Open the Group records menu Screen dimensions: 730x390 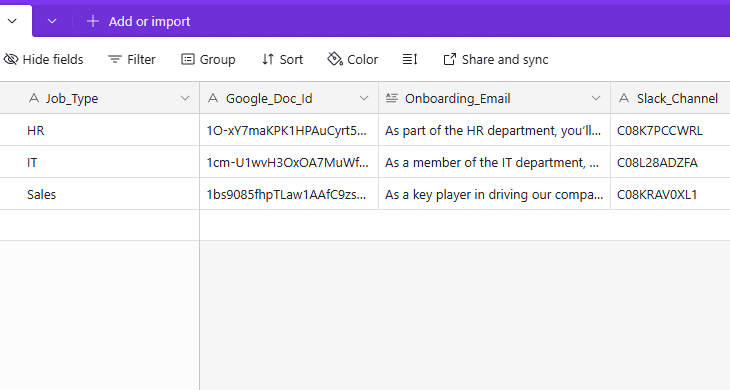pyautogui.click(x=208, y=60)
